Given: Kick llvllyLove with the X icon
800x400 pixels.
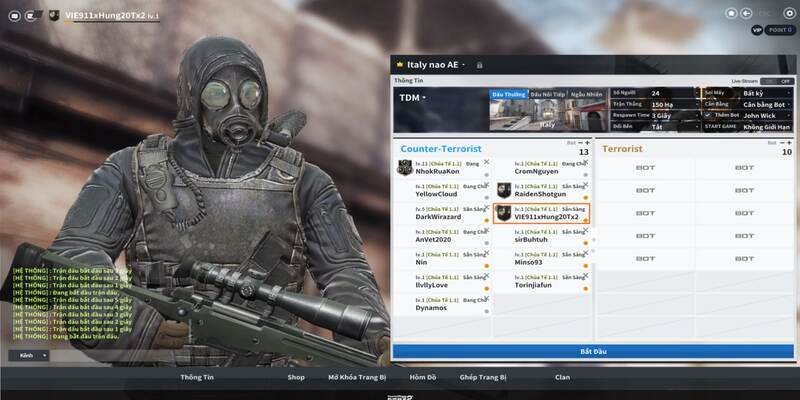Looking at the screenshot, I should 486,276.
